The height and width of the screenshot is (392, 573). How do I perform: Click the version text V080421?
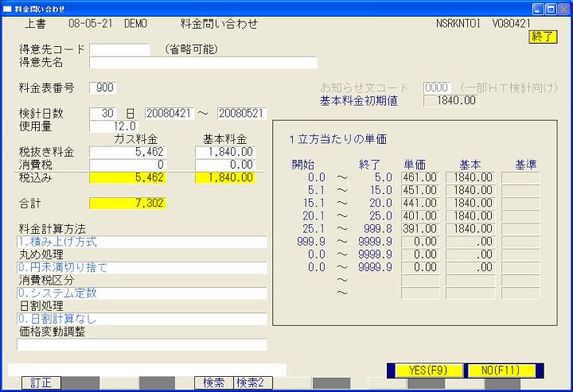(x=511, y=24)
